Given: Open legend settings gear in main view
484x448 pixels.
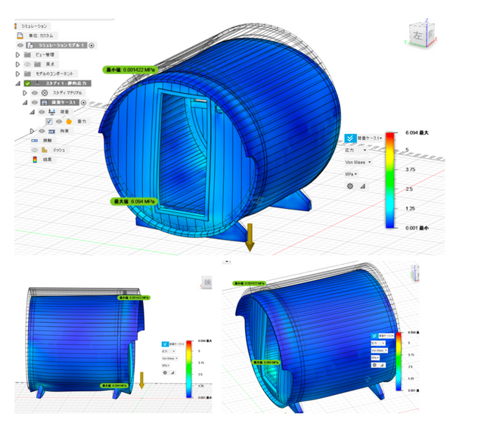Looking at the screenshot, I should pos(349,185).
